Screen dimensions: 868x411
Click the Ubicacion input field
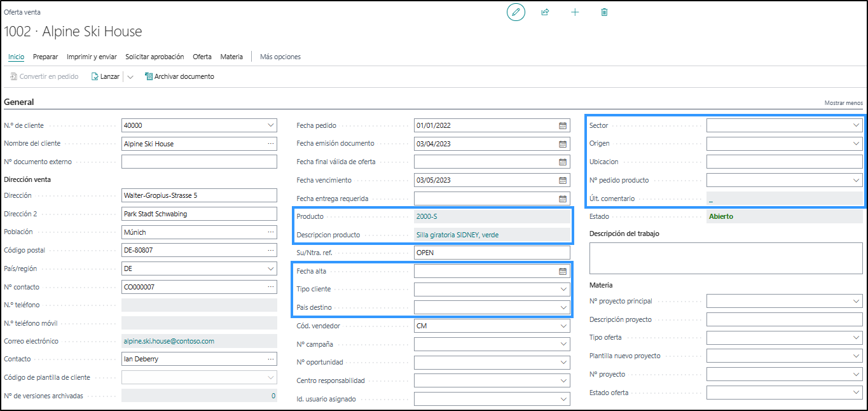coord(785,162)
